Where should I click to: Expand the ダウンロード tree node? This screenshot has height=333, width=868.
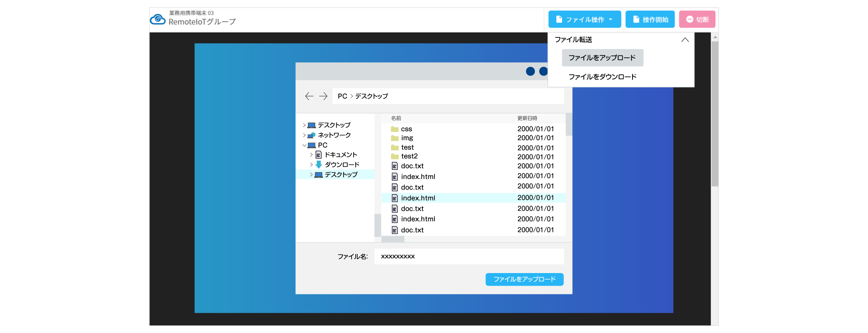click(x=311, y=164)
